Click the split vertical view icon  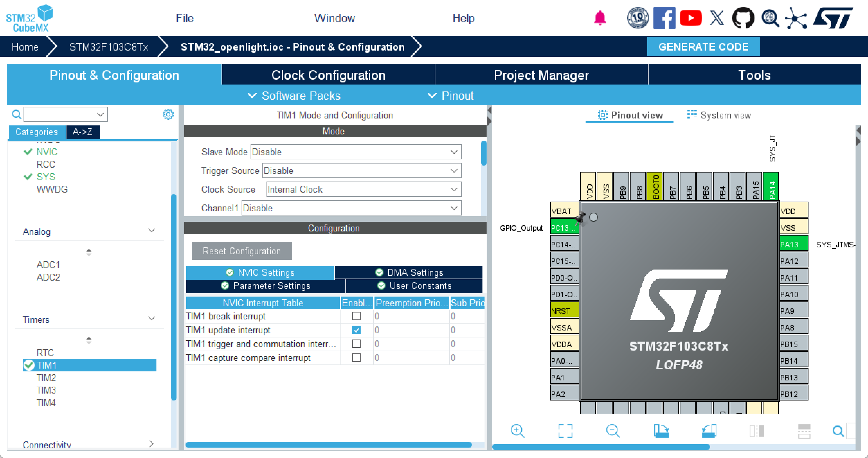coord(757,431)
